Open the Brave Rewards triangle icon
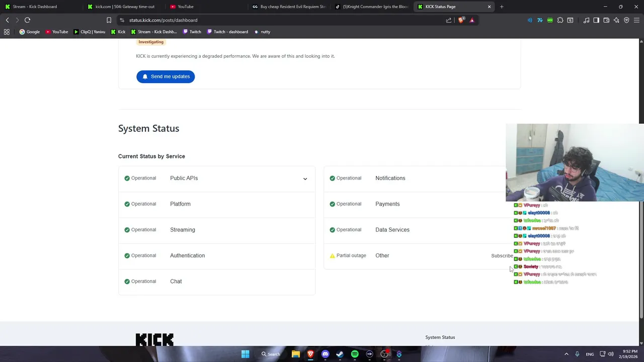 click(472, 20)
